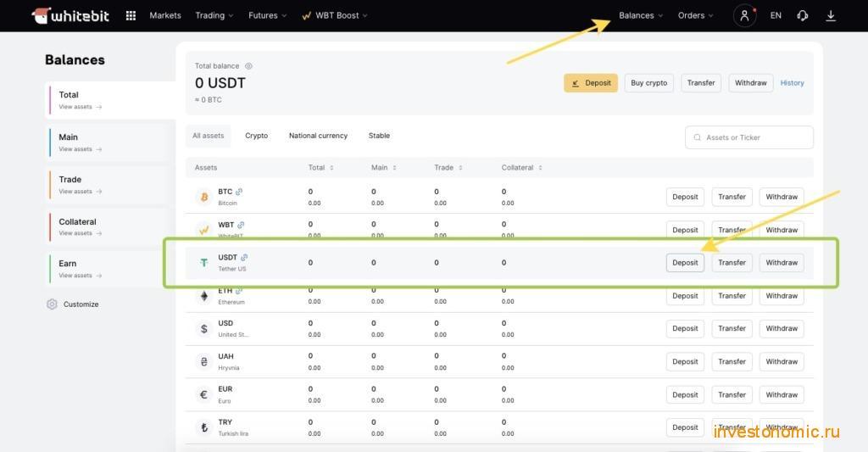This screenshot has width=868, height=452.
Task: Click the Ethereum coin icon
Action: point(204,296)
